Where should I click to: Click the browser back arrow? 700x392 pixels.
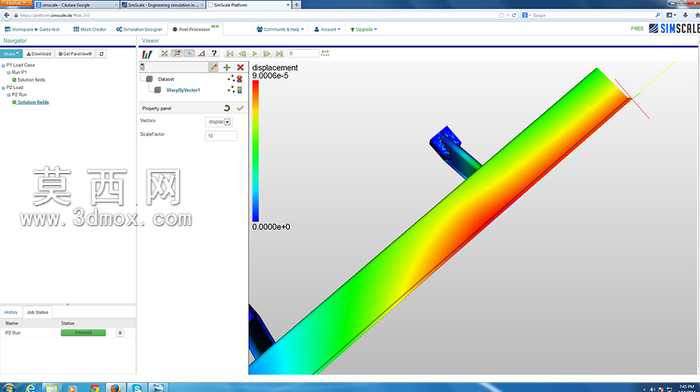(x=6, y=15)
